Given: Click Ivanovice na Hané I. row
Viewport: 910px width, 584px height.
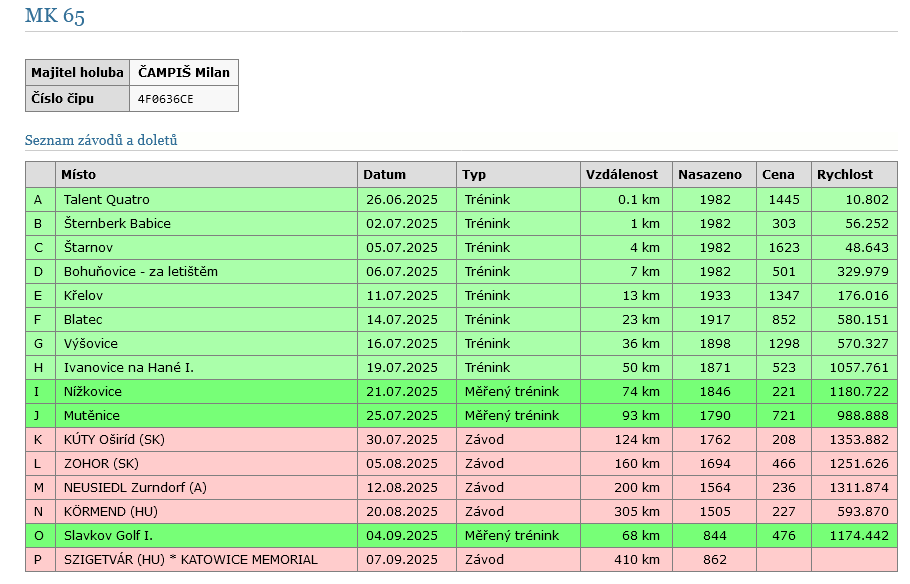Looking at the screenshot, I should [x=128, y=368].
